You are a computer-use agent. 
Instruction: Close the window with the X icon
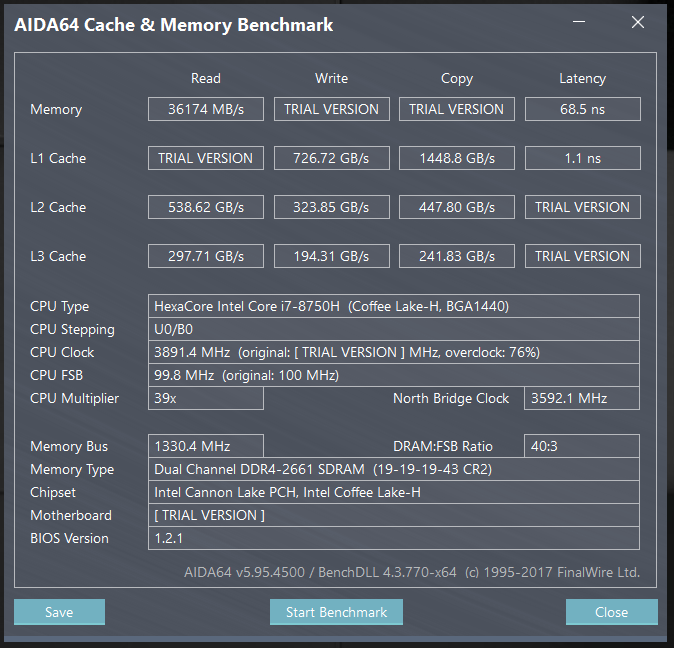(638, 22)
